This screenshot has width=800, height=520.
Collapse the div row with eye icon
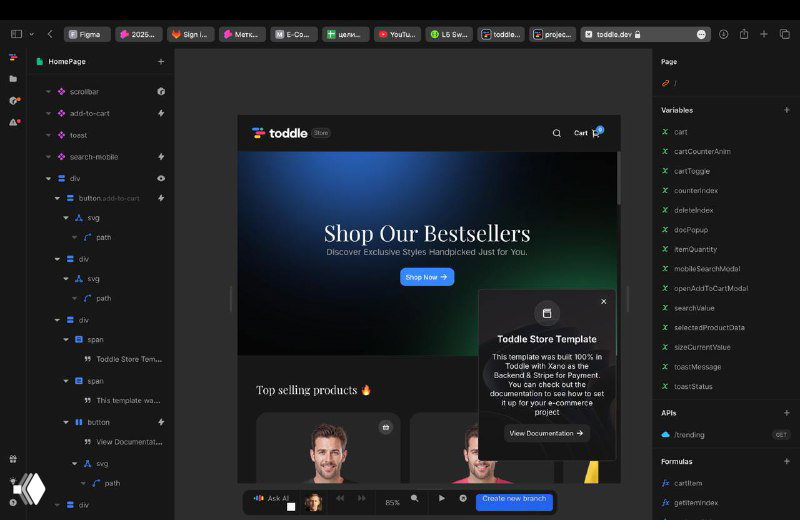(48, 179)
